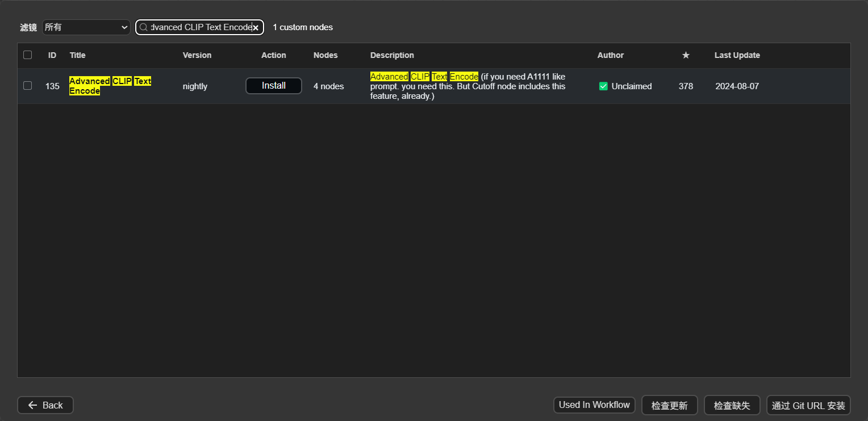The width and height of the screenshot is (868, 421).
Task: Click the ID cell 135
Action: tap(52, 86)
